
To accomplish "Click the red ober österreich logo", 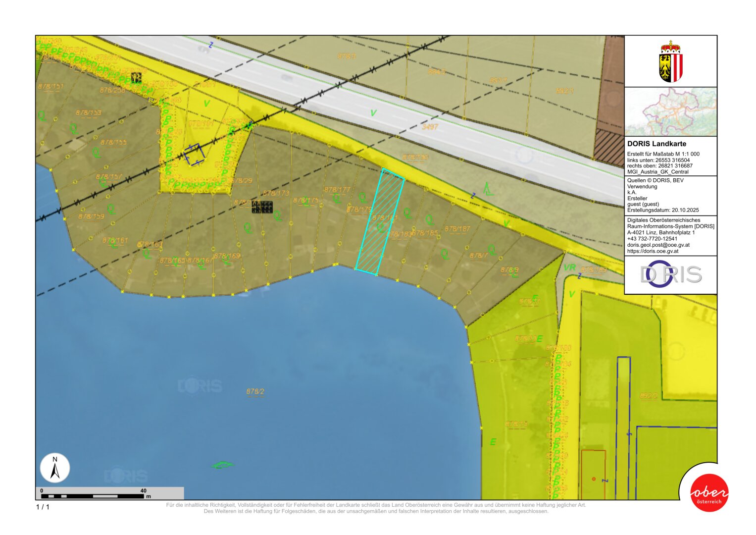I will [x=709, y=492].
